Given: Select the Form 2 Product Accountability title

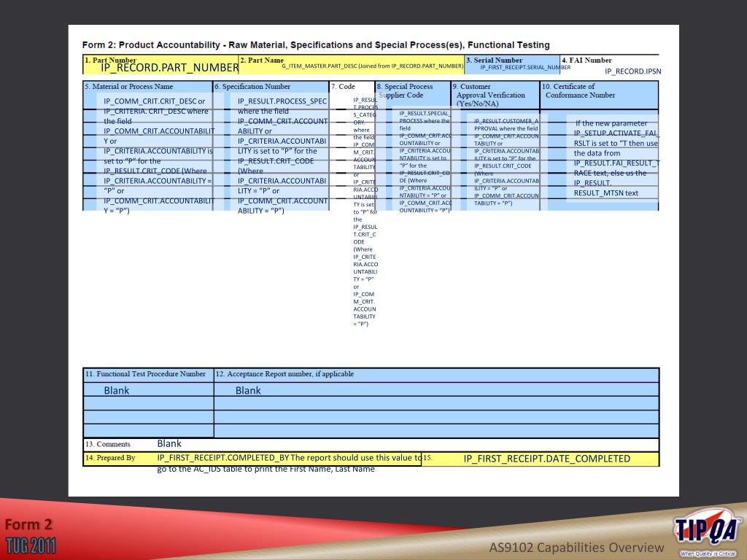Looking at the screenshot, I should [x=316, y=44].
